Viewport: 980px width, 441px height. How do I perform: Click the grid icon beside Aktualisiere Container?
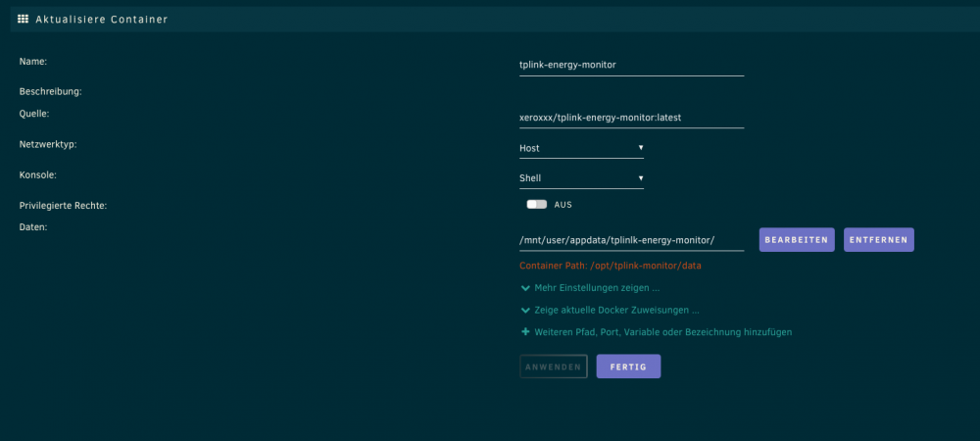point(24,20)
